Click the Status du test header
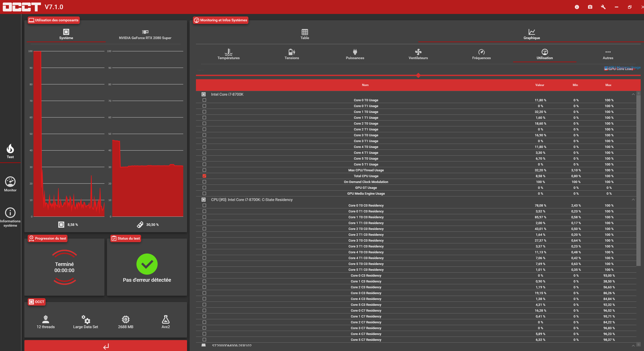The height and width of the screenshot is (351, 644). click(x=126, y=238)
